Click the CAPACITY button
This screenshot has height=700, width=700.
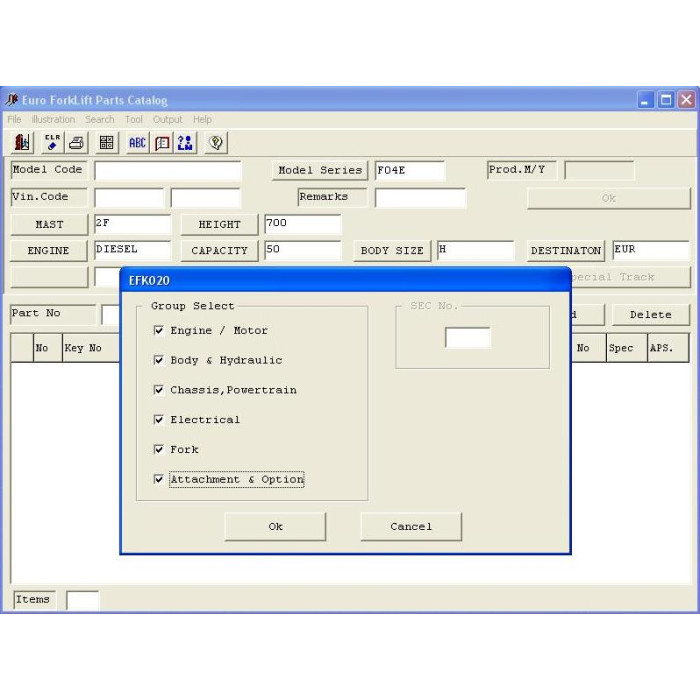[219, 251]
